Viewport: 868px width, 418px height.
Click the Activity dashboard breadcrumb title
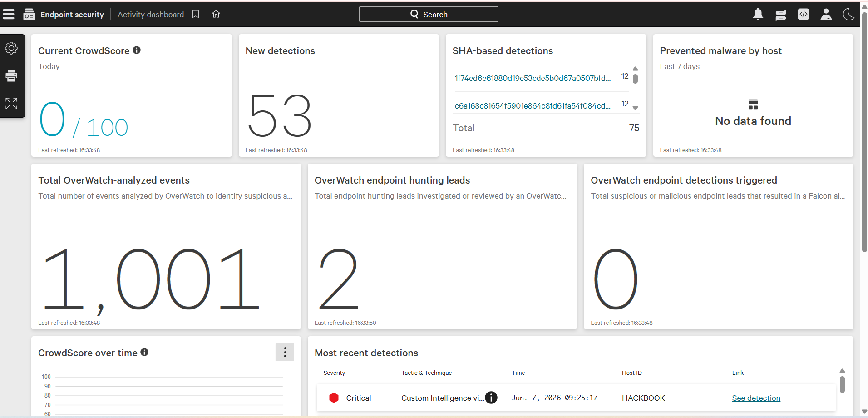coord(151,15)
